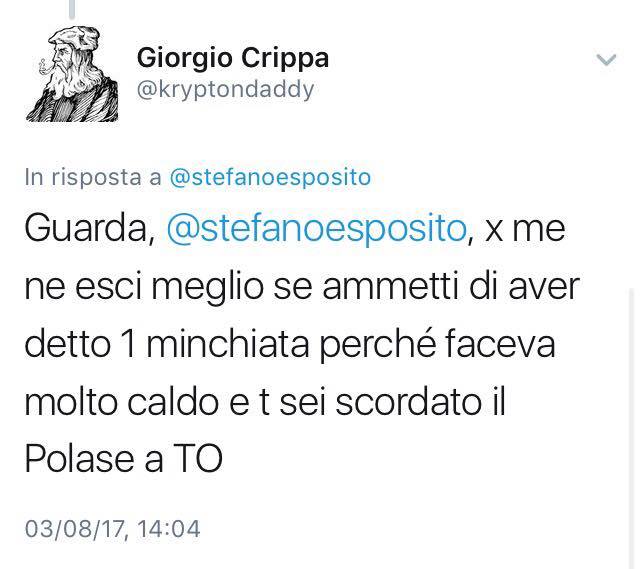This screenshot has height=569, width=640.
Task: Click the "In risposta a" label
Action: tap(93, 177)
